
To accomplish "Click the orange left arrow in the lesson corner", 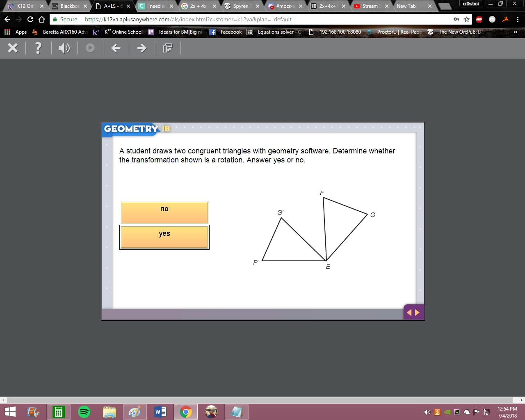I will pyautogui.click(x=409, y=313).
